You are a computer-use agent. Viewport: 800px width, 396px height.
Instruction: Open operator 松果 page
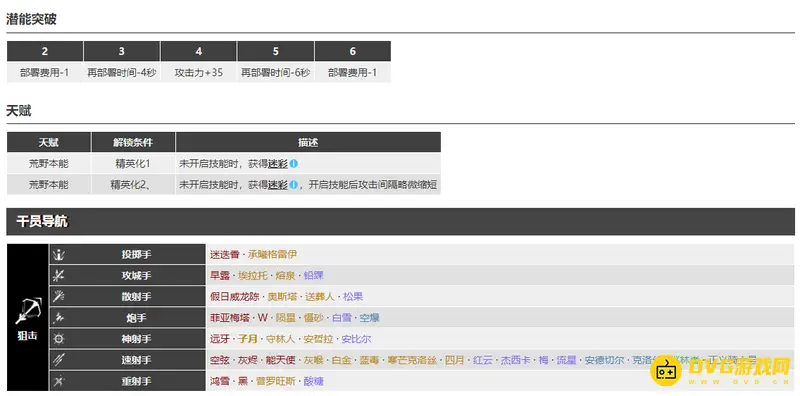353,296
